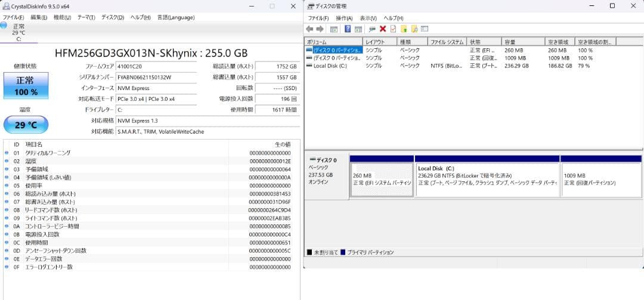This screenshot has width=644, height=300.
Task: Click the 正常 100 % health status button
Action: point(26,85)
